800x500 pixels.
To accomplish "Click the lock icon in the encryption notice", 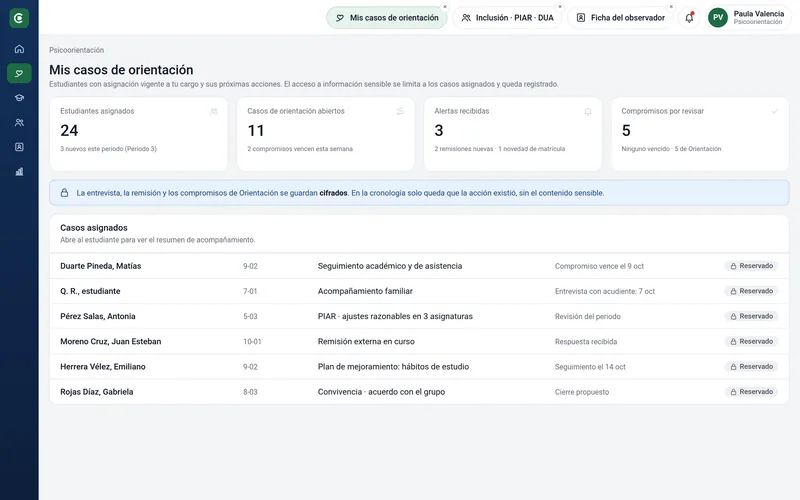I will (64, 193).
